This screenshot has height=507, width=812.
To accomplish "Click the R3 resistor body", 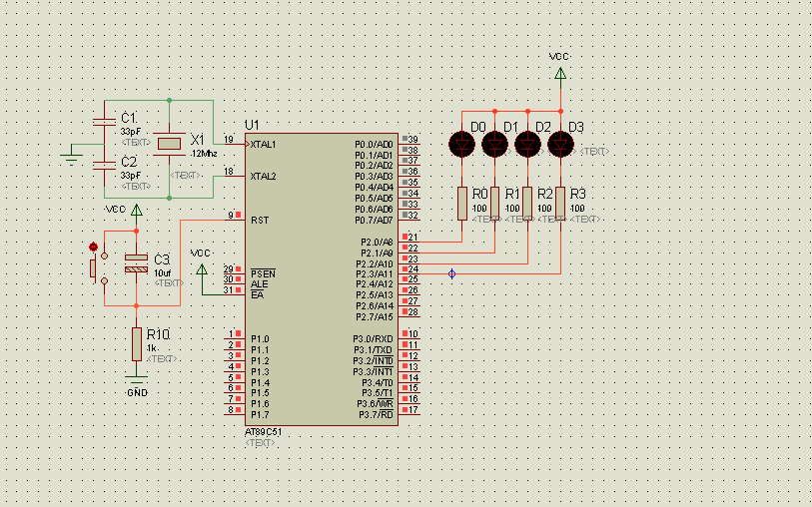I will [x=560, y=204].
